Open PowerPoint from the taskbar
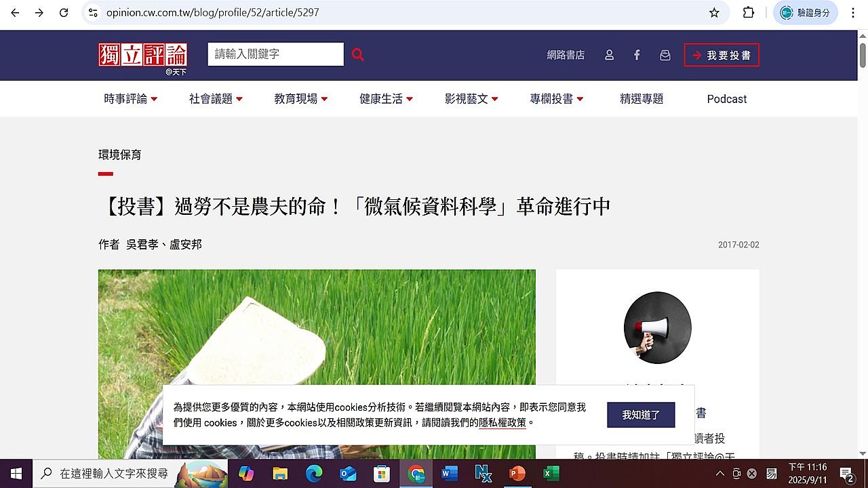Viewport: 868px width, 488px height. [x=517, y=473]
